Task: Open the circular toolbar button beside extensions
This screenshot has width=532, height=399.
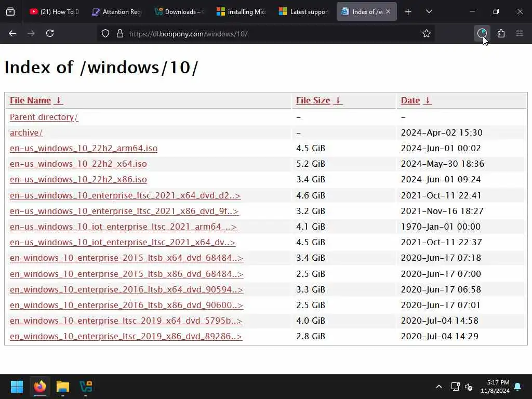Action: [x=482, y=33]
